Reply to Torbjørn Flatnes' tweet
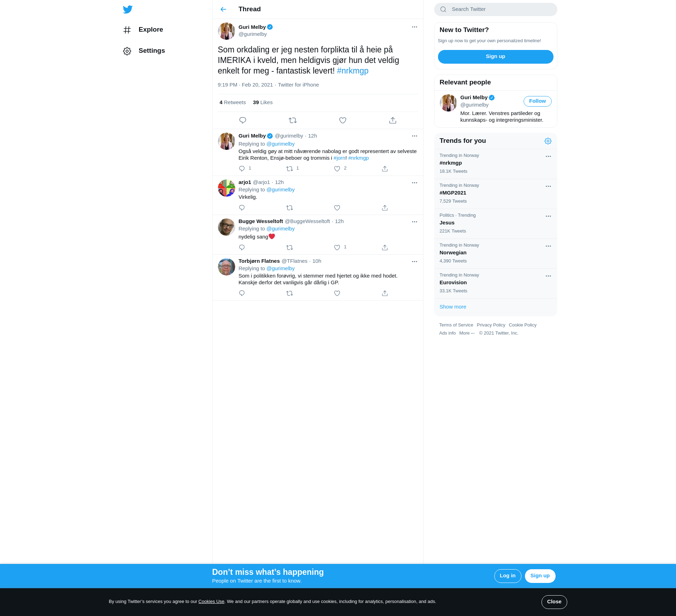The width and height of the screenshot is (676, 616). [242, 293]
